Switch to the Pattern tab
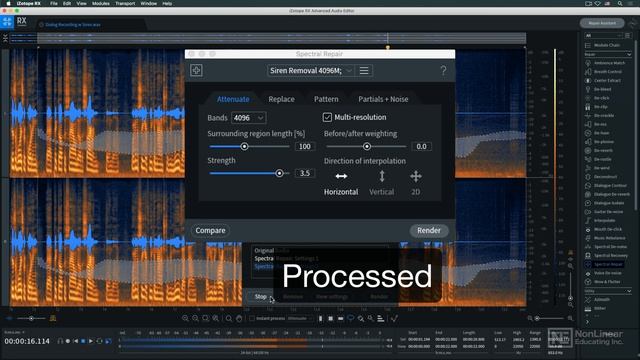 click(x=326, y=99)
